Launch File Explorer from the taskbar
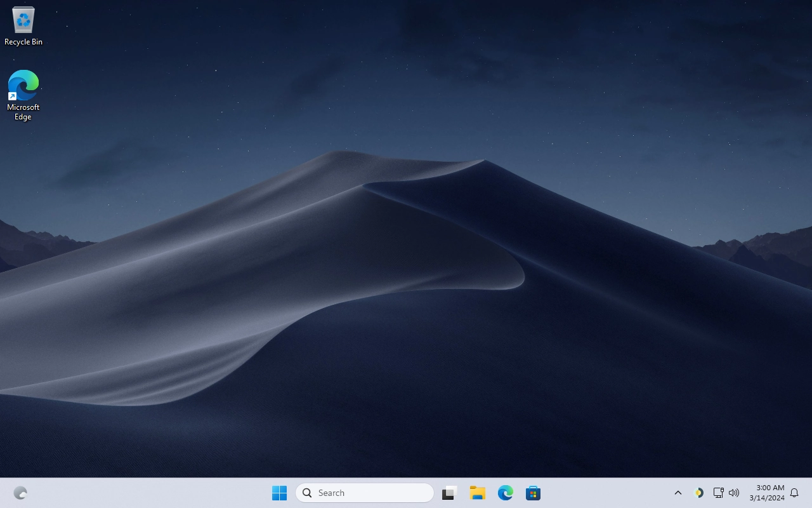Viewport: 812px width, 508px height. (478, 493)
